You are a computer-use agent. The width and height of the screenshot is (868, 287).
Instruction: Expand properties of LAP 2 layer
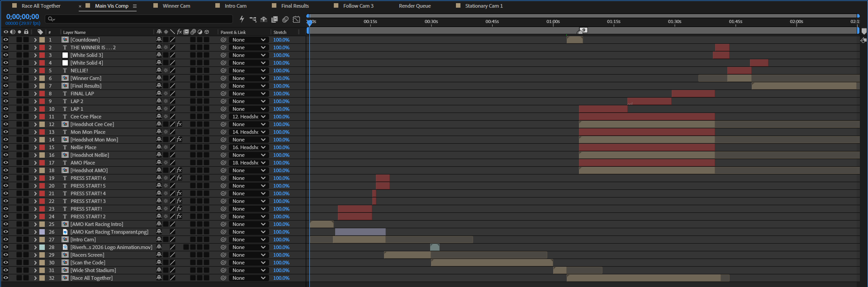pyautogui.click(x=35, y=101)
